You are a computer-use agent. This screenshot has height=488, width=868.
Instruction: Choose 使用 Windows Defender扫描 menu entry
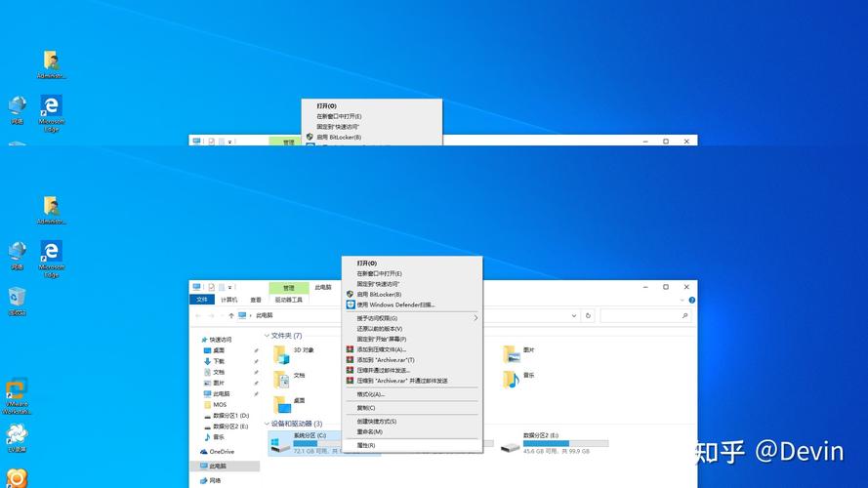tap(412, 305)
